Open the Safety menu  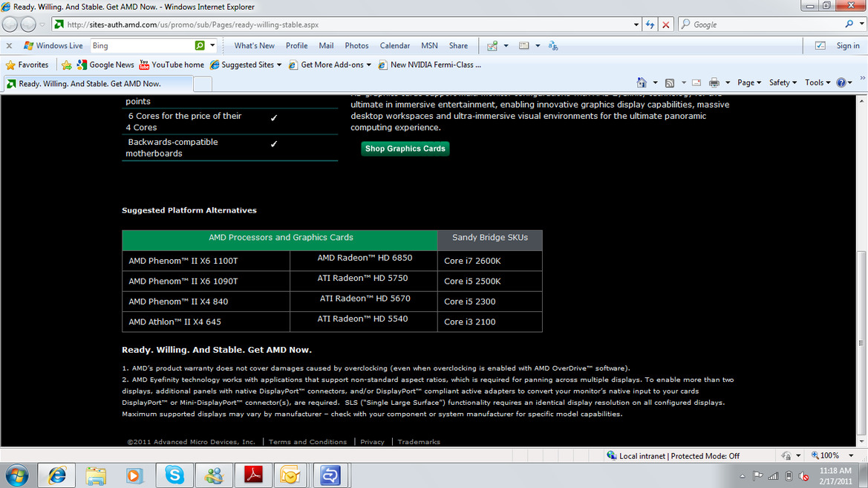pos(783,82)
